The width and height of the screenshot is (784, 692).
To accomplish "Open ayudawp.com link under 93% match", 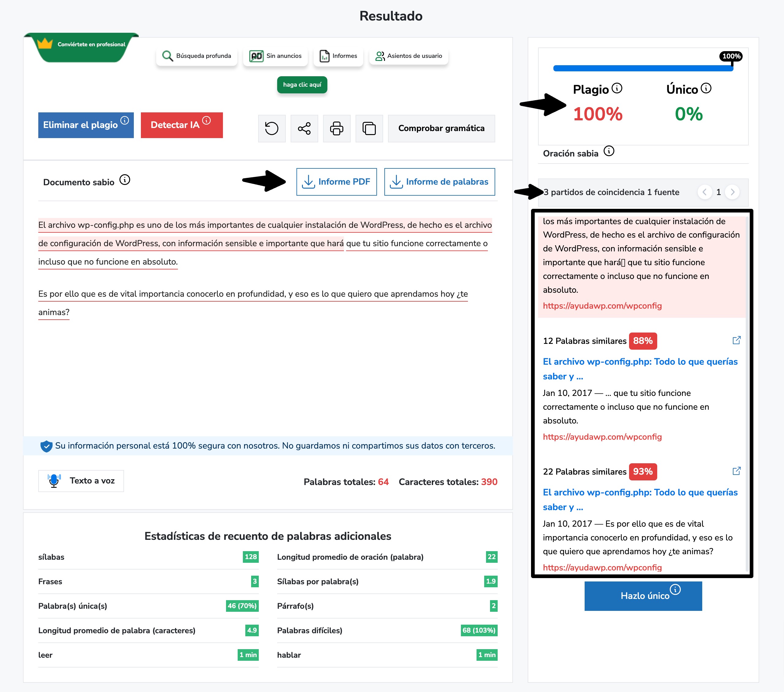I will click(602, 567).
